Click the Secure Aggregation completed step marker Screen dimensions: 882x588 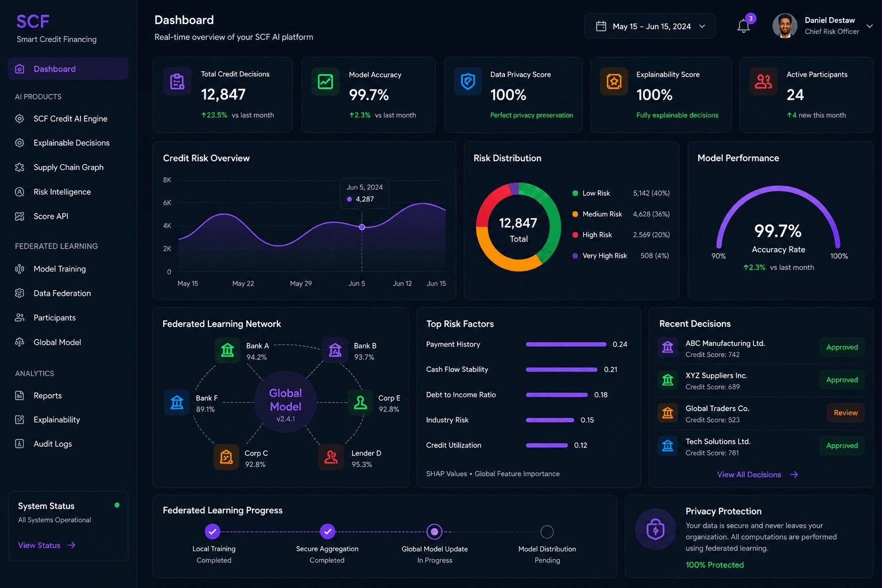[327, 531]
